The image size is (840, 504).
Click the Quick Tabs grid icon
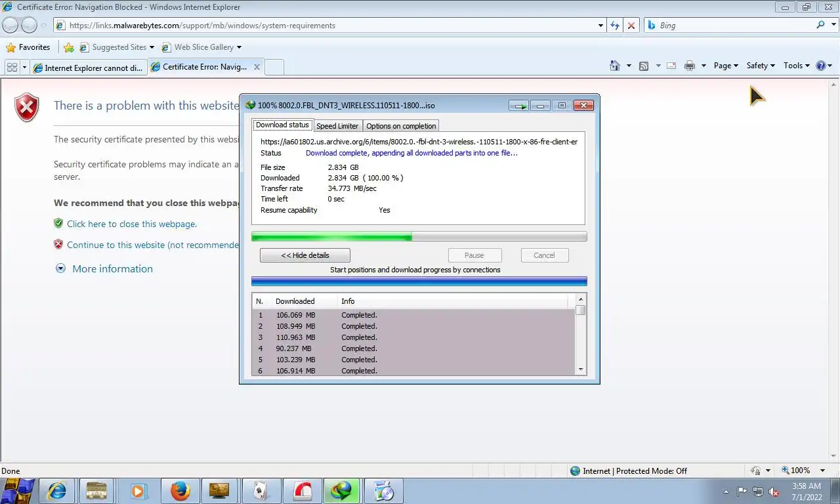[x=12, y=67]
